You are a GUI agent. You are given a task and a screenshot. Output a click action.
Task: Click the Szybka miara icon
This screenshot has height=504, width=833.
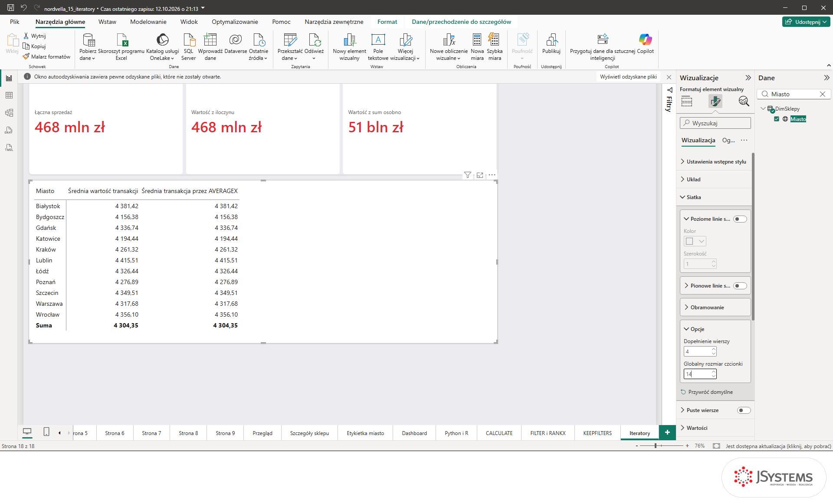pos(494,40)
